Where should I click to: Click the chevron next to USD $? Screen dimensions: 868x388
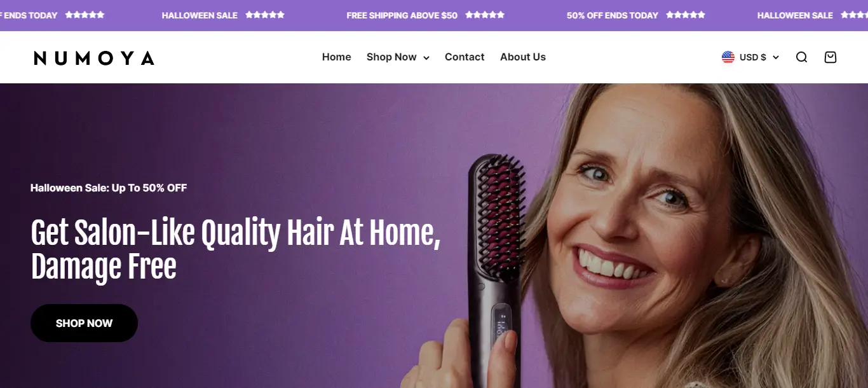click(x=775, y=58)
